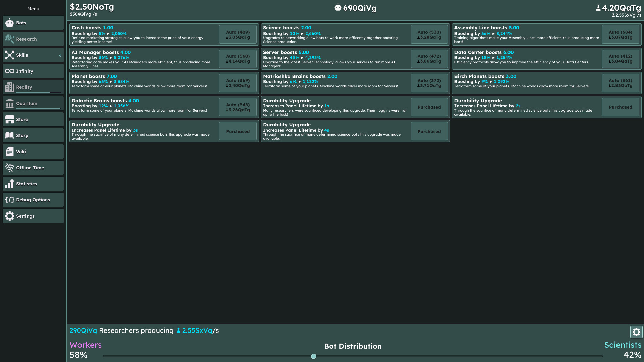Click the Workers percentage label
This screenshot has height=362, width=644.
(78, 355)
